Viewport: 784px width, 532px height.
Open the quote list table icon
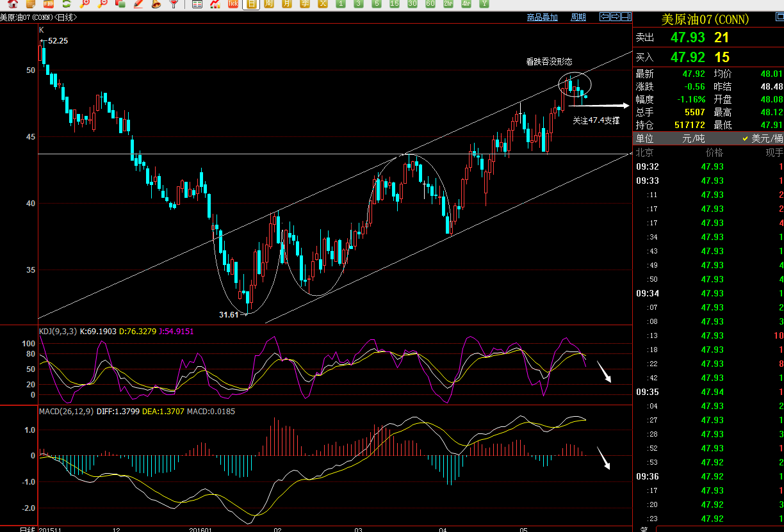197,4
